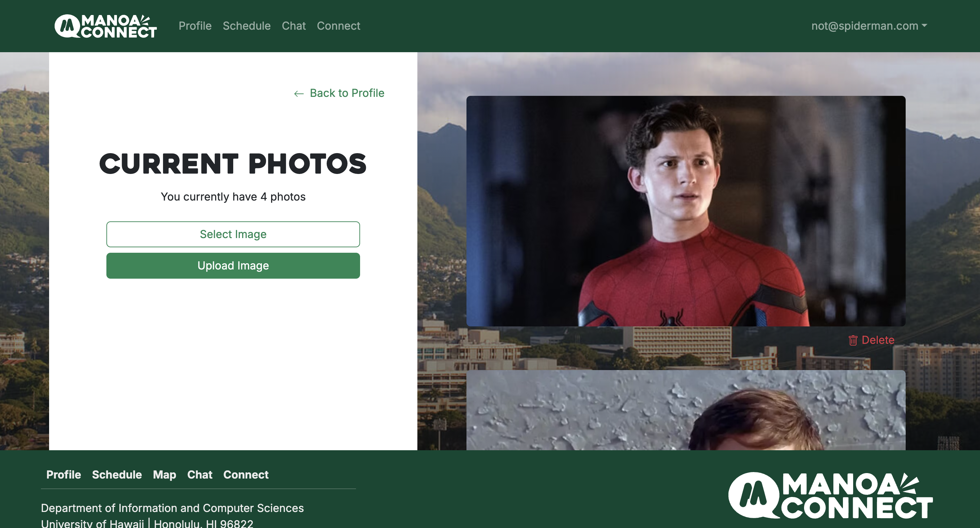Go to Schedule in top navbar
The width and height of the screenshot is (980, 528).
pyautogui.click(x=247, y=26)
